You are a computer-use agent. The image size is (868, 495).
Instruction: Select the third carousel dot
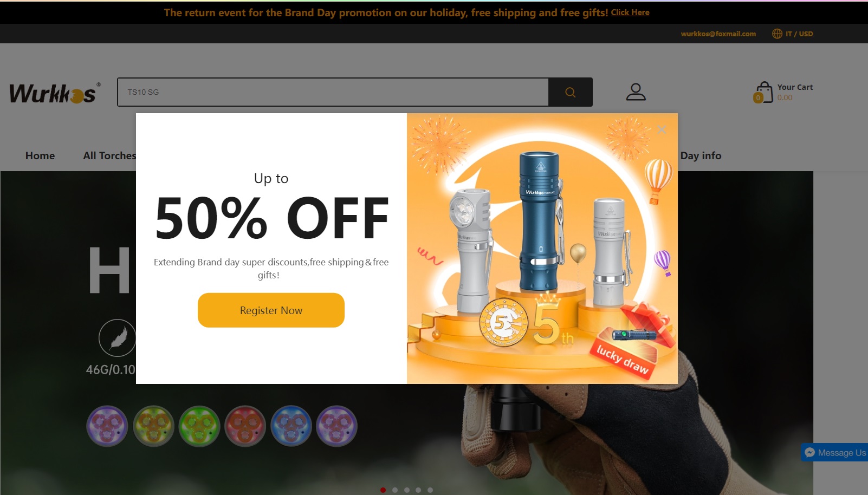(x=407, y=490)
